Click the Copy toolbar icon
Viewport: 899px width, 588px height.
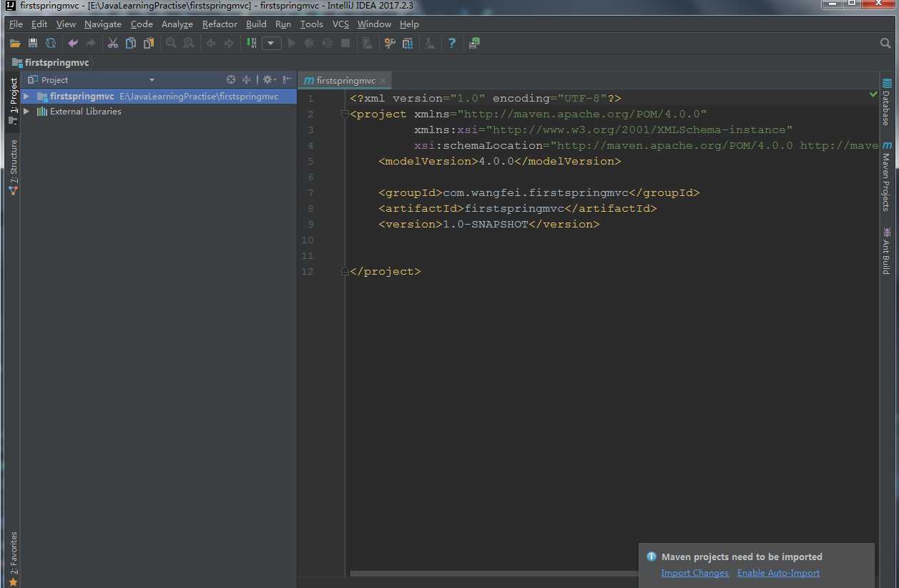(131, 43)
